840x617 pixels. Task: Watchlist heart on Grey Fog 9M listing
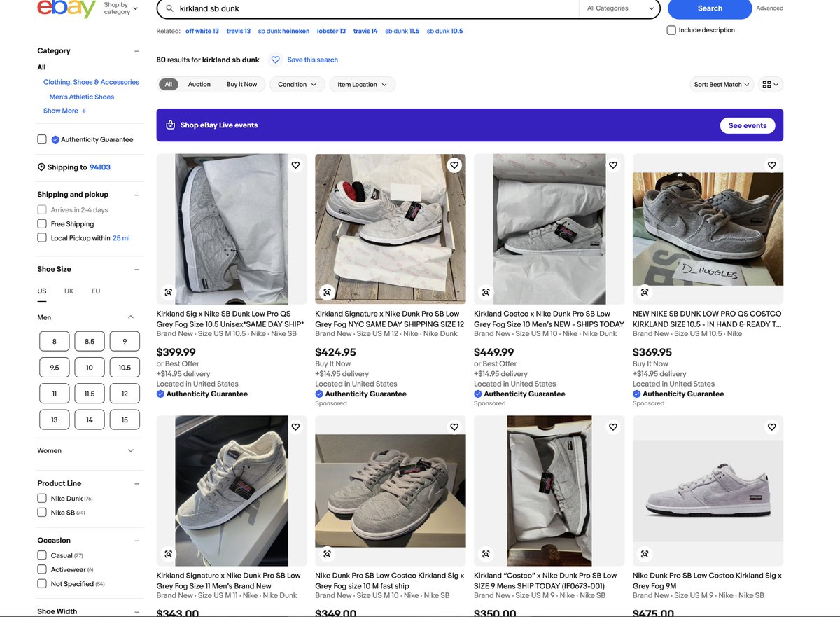tap(771, 427)
